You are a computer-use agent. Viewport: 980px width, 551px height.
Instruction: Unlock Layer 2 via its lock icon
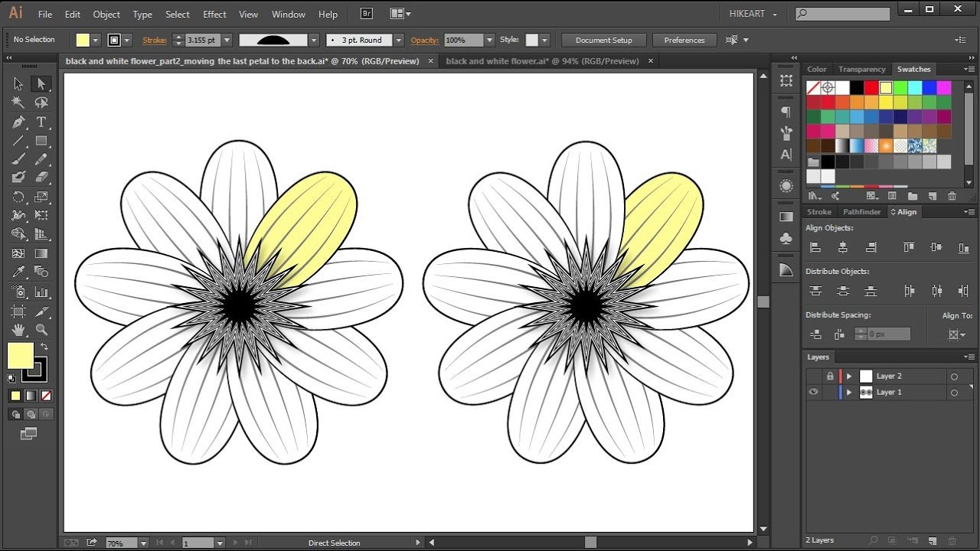pyautogui.click(x=830, y=377)
